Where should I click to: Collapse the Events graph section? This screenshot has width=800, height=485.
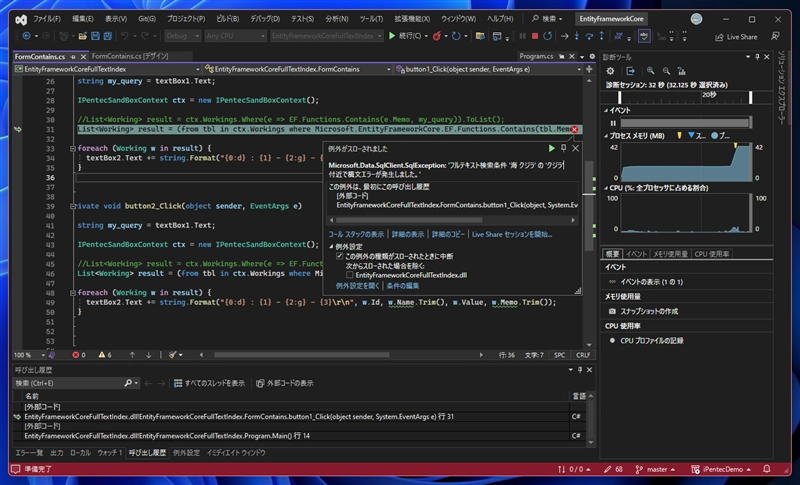(x=606, y=110)
